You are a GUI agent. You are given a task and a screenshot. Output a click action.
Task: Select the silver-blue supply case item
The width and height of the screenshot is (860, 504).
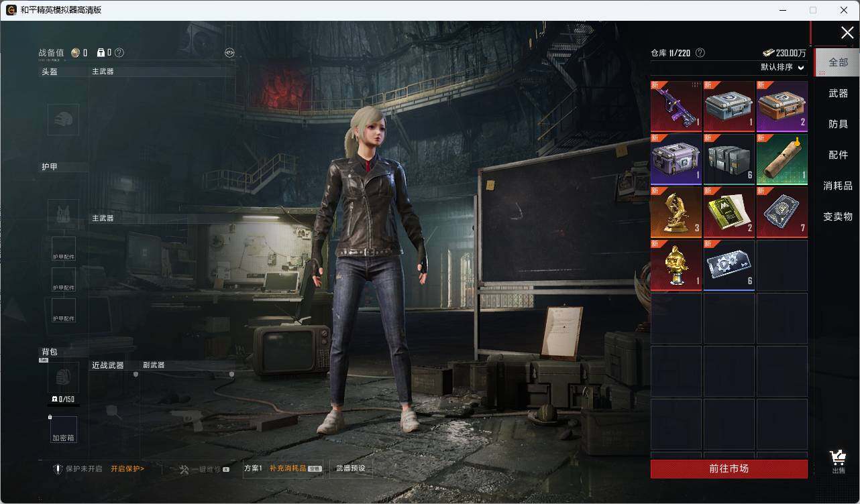729,107
